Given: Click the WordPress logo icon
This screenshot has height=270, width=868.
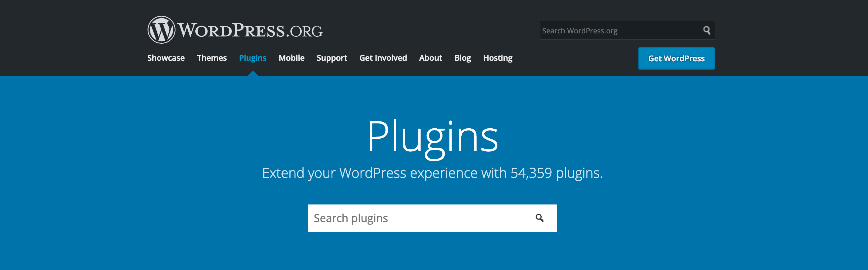Looking at the screenshot, I should point(161,30).
